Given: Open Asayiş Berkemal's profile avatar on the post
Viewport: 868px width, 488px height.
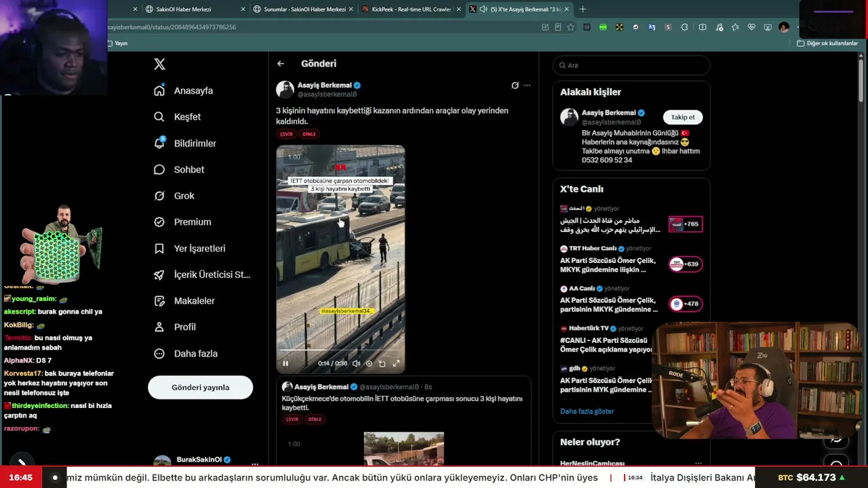Looking at the screenshot, I should (x=285, y=89).
